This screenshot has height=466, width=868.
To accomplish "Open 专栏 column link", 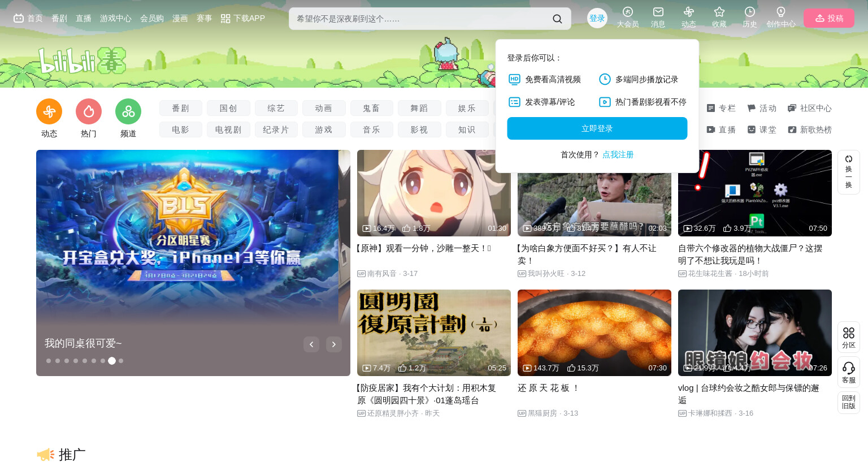I will coord(721,108).
